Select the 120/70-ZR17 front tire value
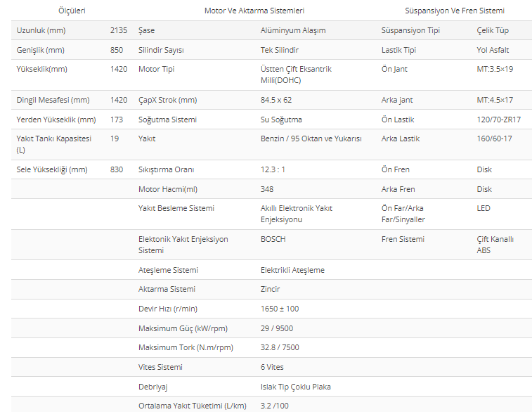This screenshot has width=532, height=412. [x=498, y=120]
